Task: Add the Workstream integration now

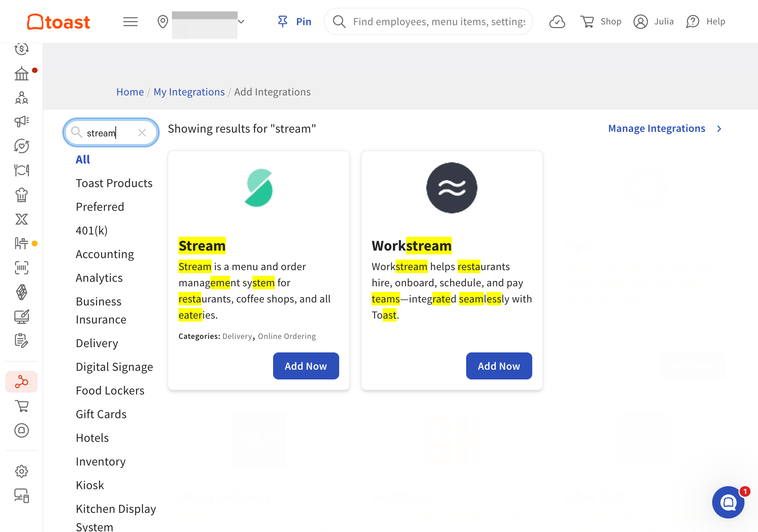Action: click(x=499, y=366)
